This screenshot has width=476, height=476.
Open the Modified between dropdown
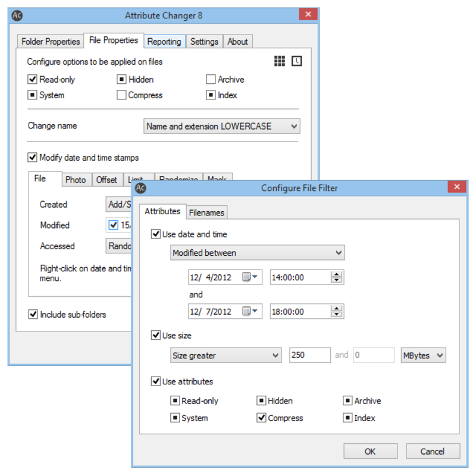pos(258,252)
